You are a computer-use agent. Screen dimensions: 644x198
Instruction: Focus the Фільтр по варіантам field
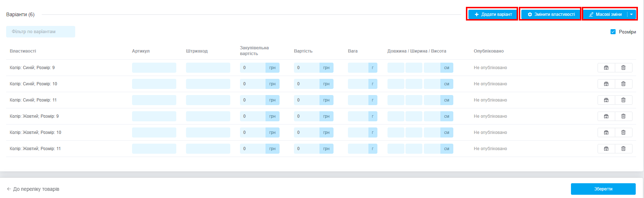click(41, 32)
